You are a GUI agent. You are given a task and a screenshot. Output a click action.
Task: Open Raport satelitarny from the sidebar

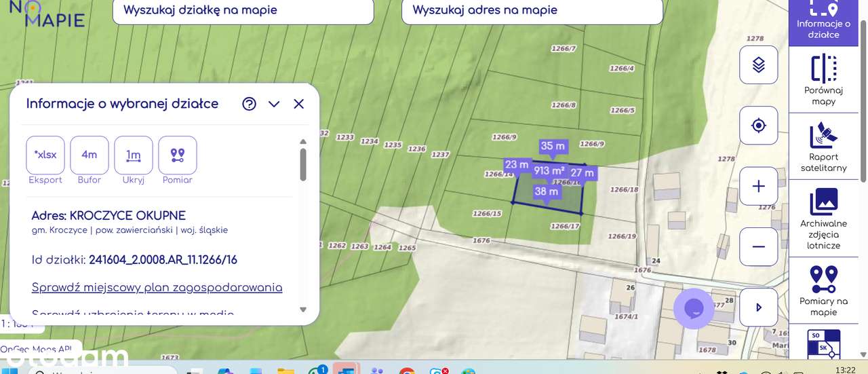coord(823,147)
